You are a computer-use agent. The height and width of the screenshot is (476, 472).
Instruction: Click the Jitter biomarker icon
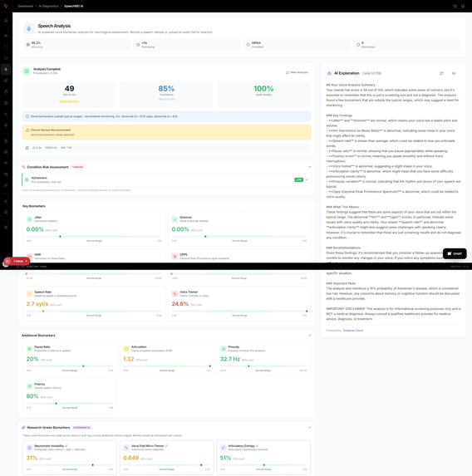[29, 218]
